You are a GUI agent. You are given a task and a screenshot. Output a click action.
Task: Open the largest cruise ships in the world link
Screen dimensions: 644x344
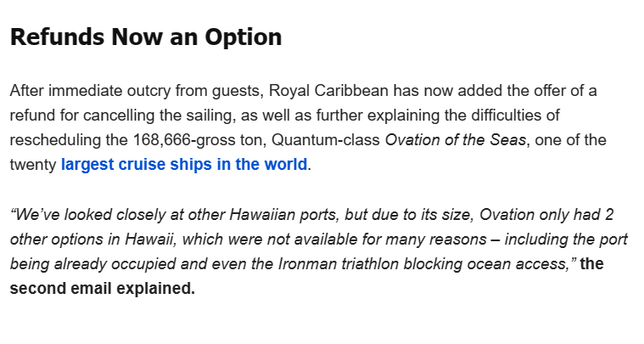click(x=184, y=165)
